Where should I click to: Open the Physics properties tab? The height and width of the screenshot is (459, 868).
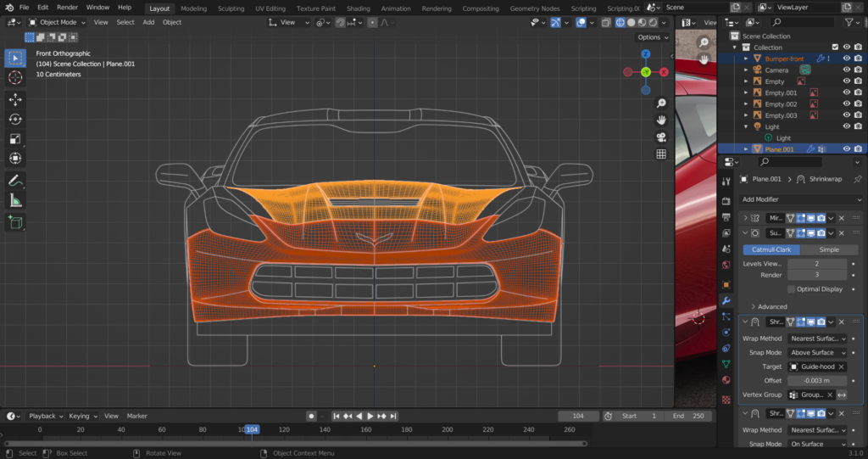[x=726, y=332]
